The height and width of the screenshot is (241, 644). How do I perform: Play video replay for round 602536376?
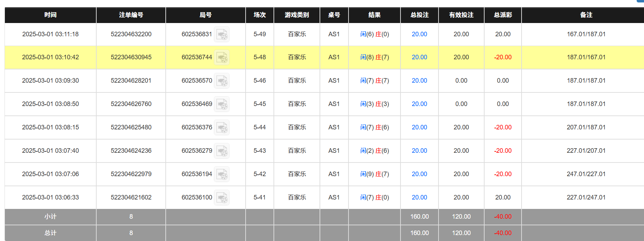click(x=222, y=127)
